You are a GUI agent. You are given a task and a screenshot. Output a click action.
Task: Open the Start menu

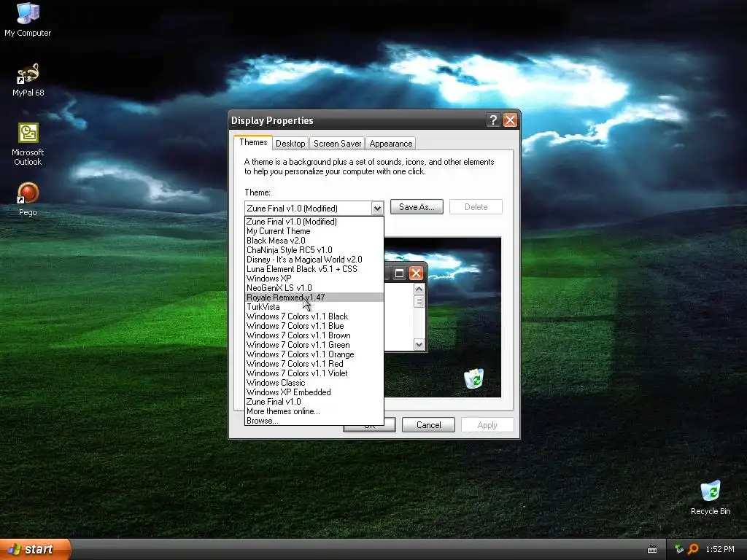point(35,549)
